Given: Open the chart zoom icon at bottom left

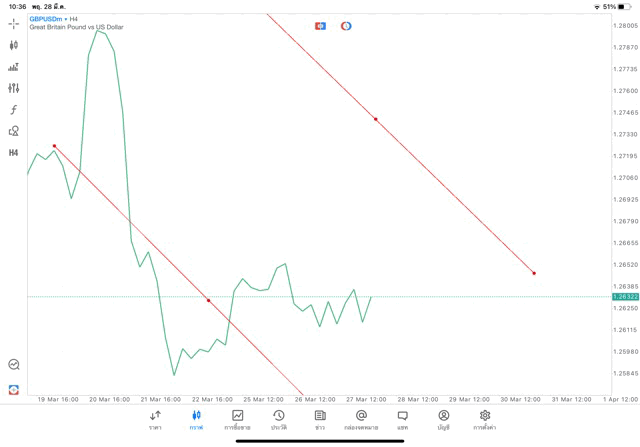Looking at the screenshot, I should tap(13, 365).
